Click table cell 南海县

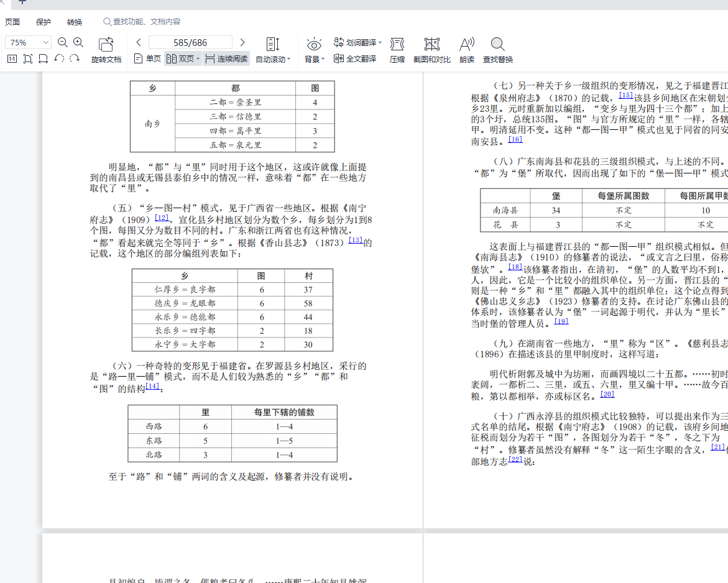[505, 210]
